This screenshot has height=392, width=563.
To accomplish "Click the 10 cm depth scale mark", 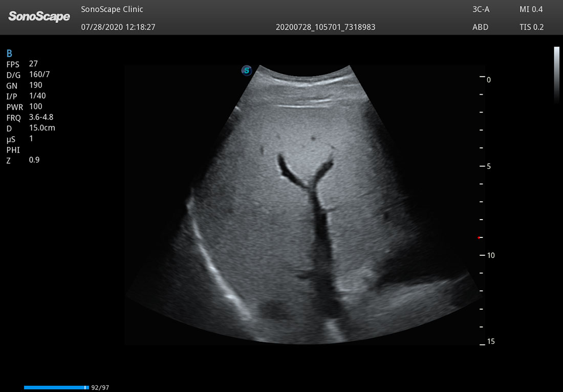I will pyautogui.click(x=489, y=255).
